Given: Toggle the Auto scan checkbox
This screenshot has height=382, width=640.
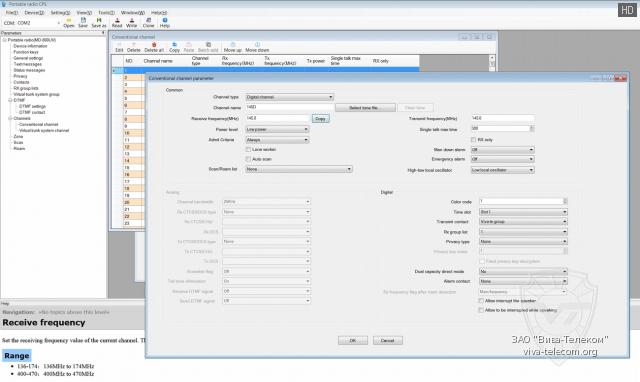Looking at the screenshot, I should [248, 159].
